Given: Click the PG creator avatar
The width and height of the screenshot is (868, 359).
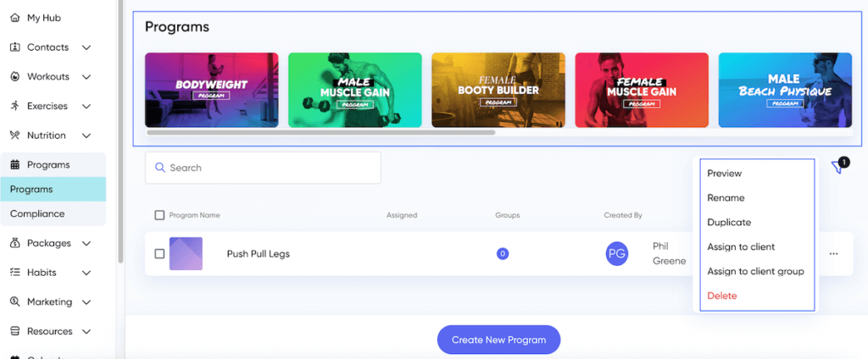Looking at the screenshot, I should [617, 253].
